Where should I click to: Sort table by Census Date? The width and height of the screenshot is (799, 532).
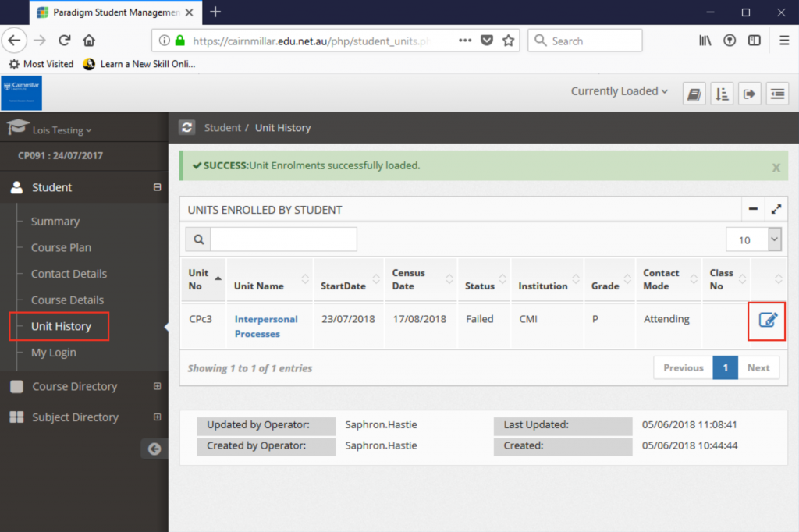pyautogui.click(x=421, y=279)
